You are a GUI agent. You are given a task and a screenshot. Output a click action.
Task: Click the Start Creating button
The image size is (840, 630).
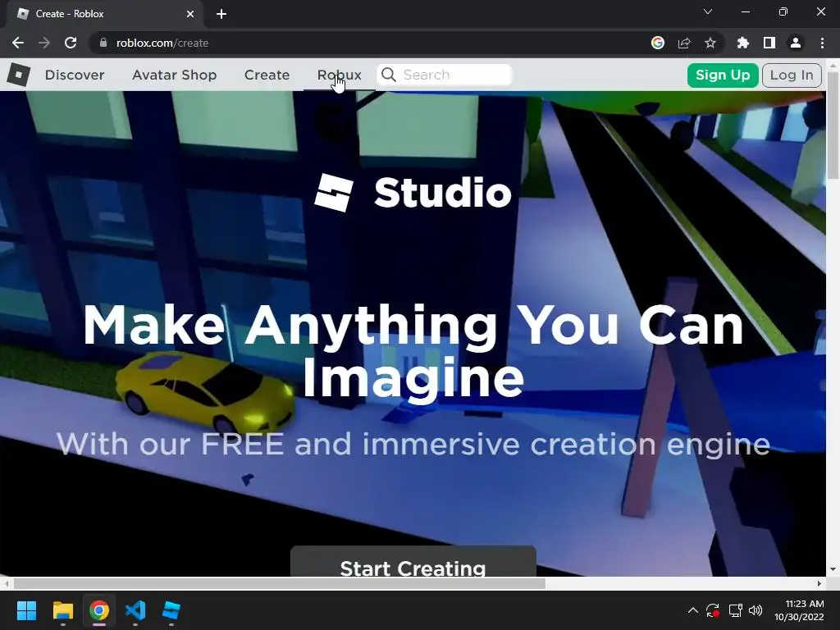click(x=413, y=561)
